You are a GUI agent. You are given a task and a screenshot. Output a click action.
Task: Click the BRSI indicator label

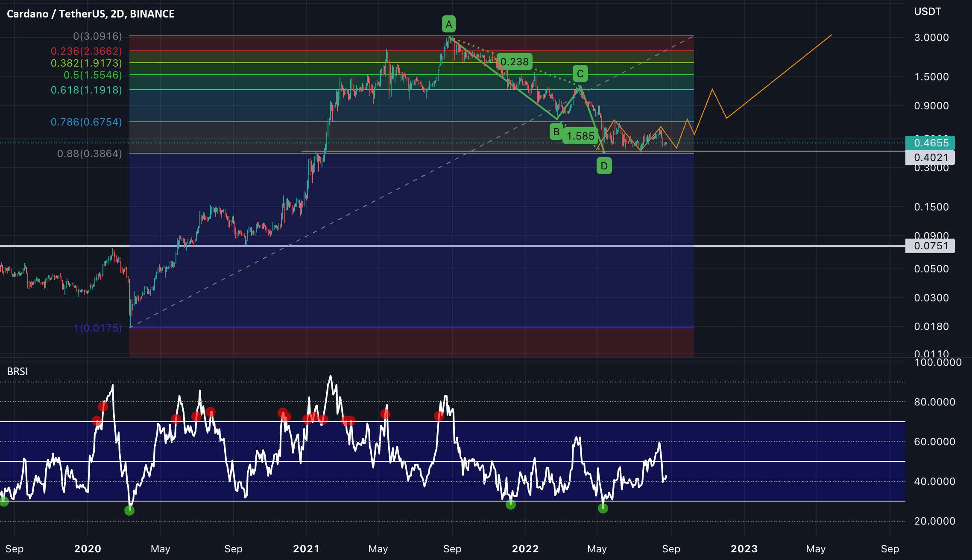click(x=18, y=371)
